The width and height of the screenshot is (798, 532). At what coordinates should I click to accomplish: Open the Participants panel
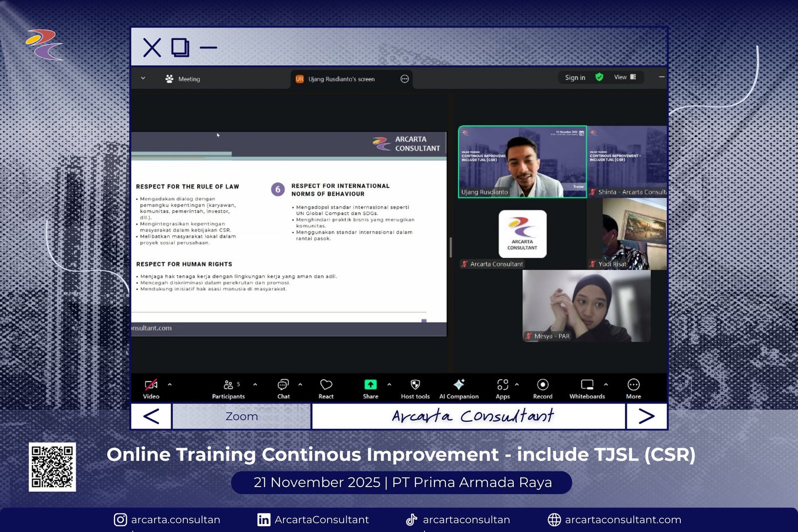tap(228, 388)
